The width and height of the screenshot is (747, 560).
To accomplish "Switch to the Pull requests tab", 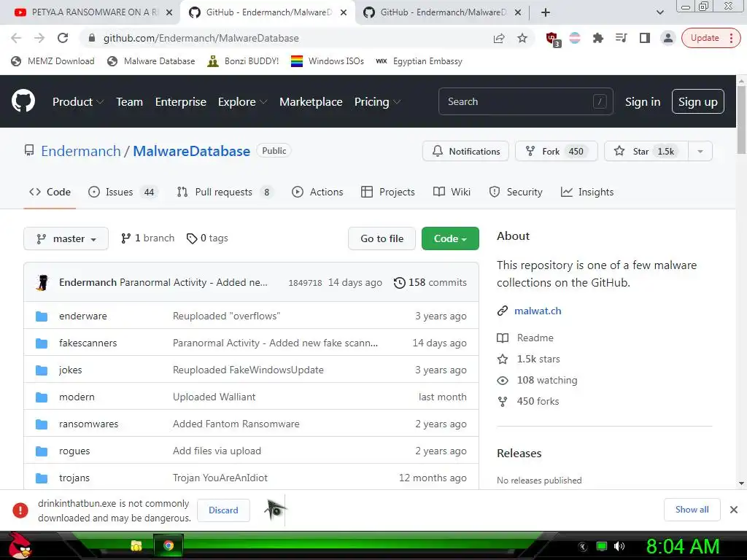I will [225, 192].
